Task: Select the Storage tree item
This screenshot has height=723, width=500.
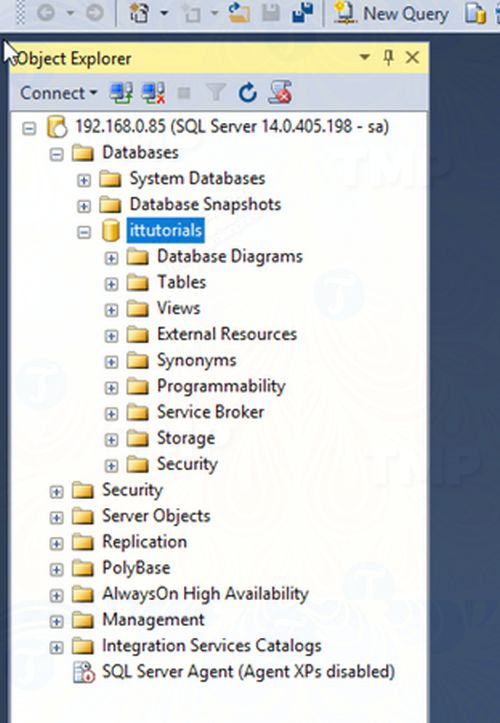Action: [186, 438]
